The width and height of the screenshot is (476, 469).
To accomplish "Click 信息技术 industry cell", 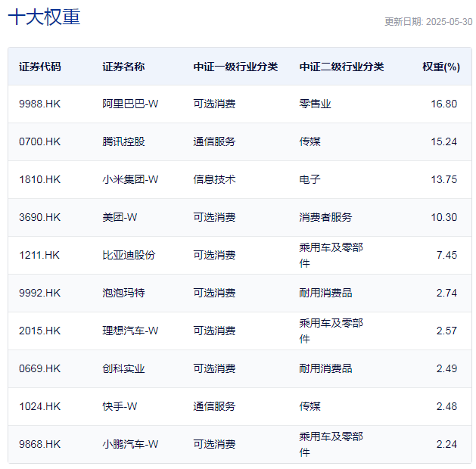I will pyautogui.click(x=214, y=179).
